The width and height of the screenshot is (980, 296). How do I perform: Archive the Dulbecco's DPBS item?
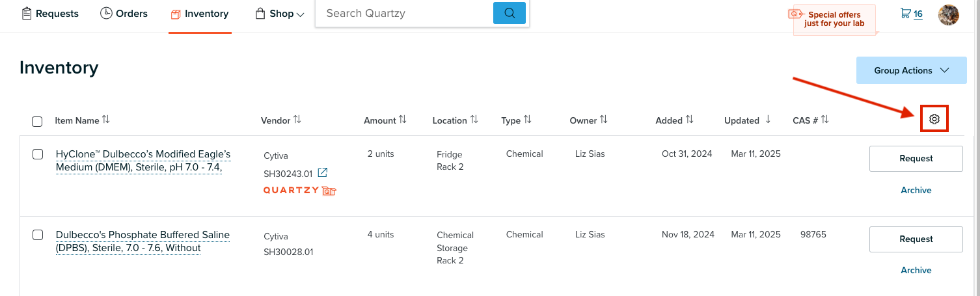coord(916,270)
